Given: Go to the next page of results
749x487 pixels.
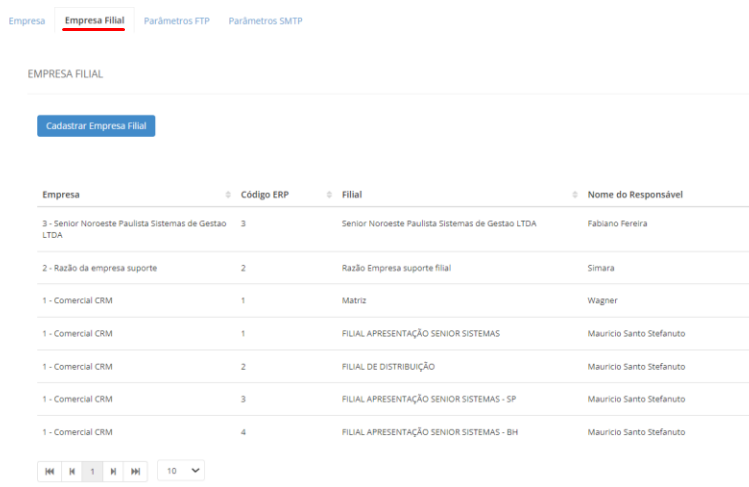Looking at the screenshot, I should tap(113, 471).
